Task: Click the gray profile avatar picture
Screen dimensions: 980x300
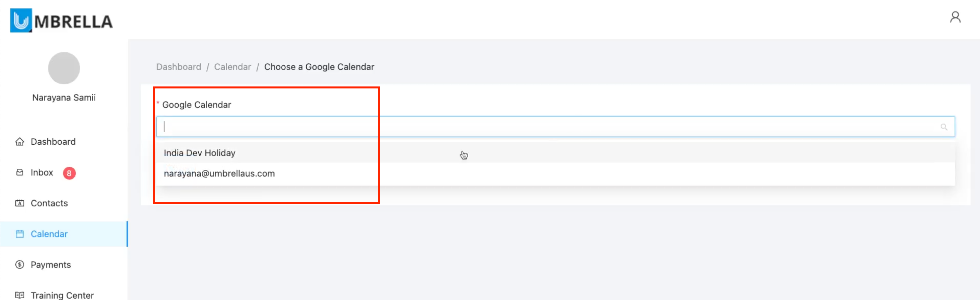Action: [64, 68]
